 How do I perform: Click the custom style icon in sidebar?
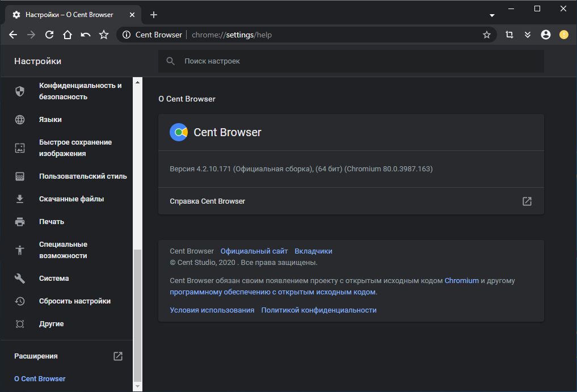(x=20, y=176)
